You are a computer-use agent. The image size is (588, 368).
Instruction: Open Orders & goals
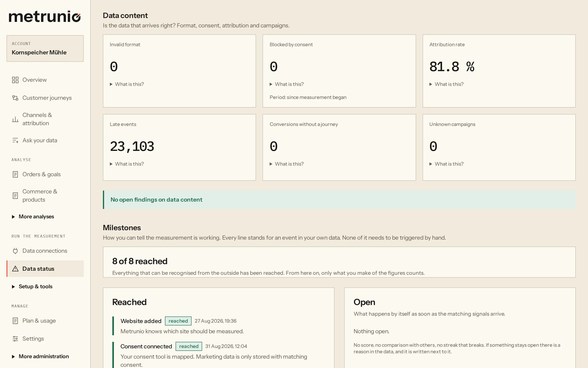coord(45,174)
